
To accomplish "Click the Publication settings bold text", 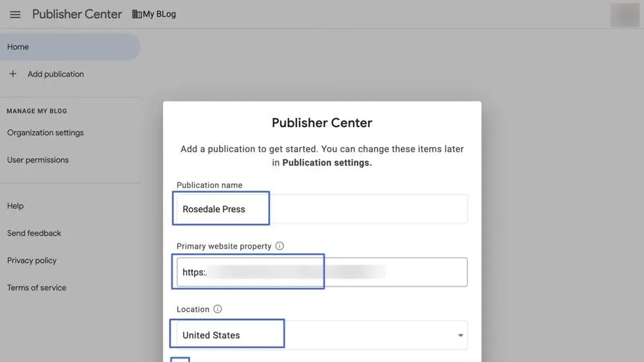I will [x=327, y=162].
